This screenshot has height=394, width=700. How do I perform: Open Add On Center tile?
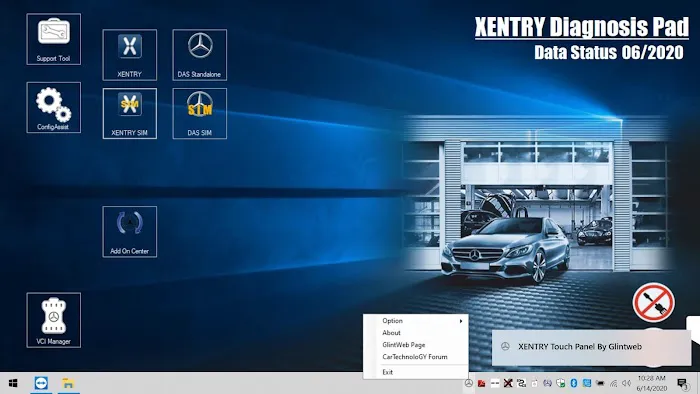pyautogui.click(x=129, y=232)
